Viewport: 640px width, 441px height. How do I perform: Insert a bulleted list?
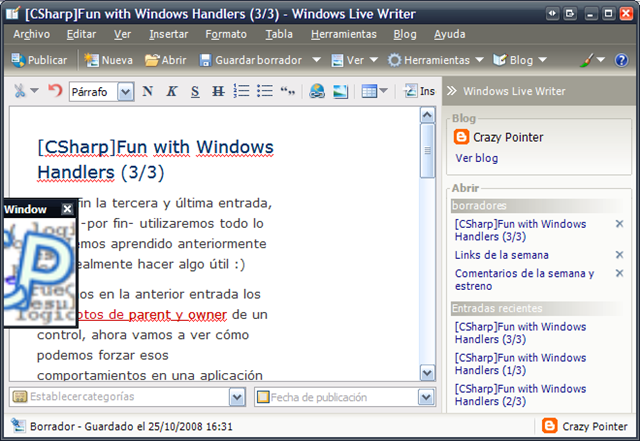(264, 91)
